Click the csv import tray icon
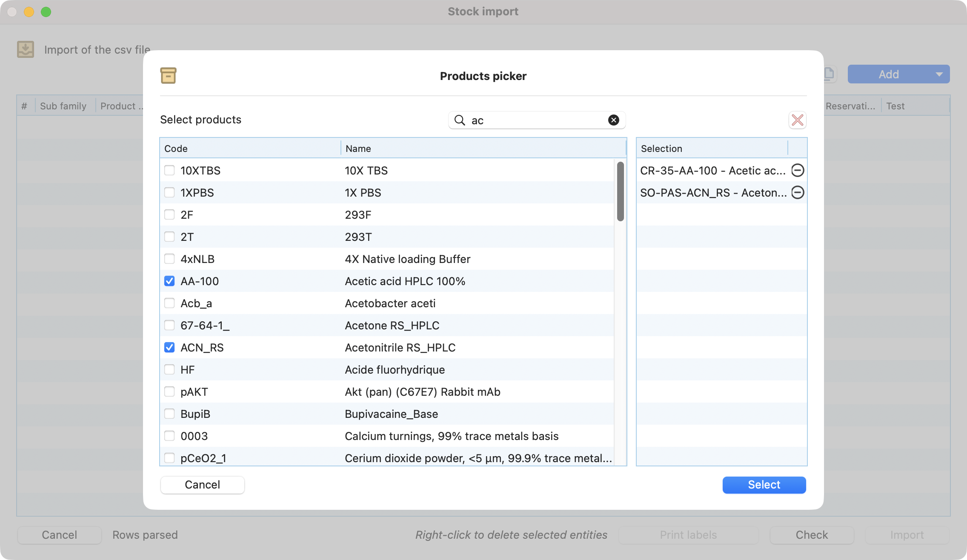Viewport: 967px width, 560px height. (26, 49)
